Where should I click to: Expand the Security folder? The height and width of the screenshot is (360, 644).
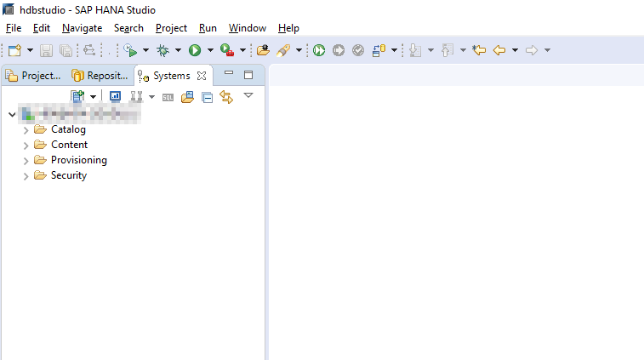click(26, 176)
